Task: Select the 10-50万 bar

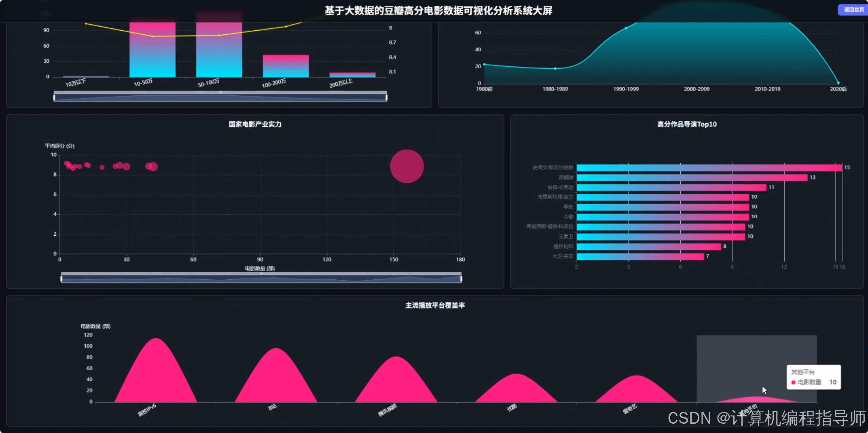Action: tap(152, 49)
